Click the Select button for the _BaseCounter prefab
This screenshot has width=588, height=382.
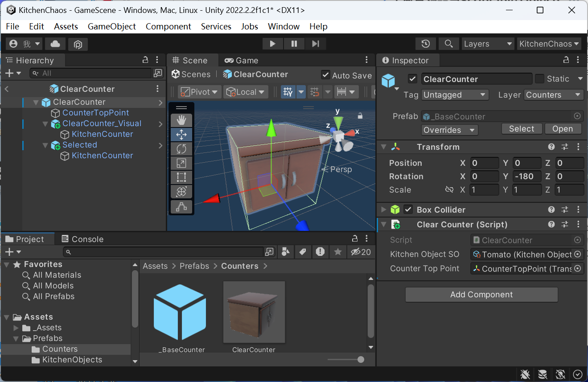(x=522, y=128)
